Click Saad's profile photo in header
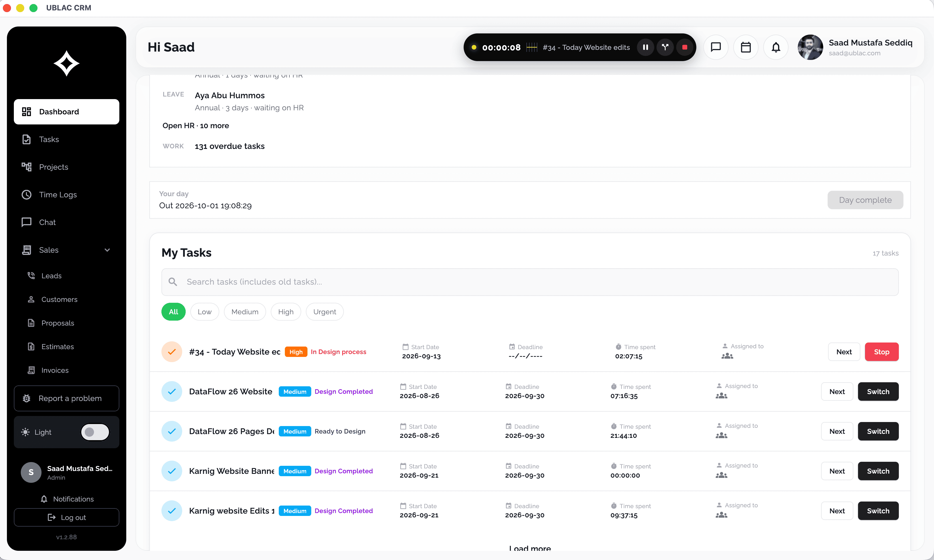This screenshot has height=560, width=934. tap(810, 47)
